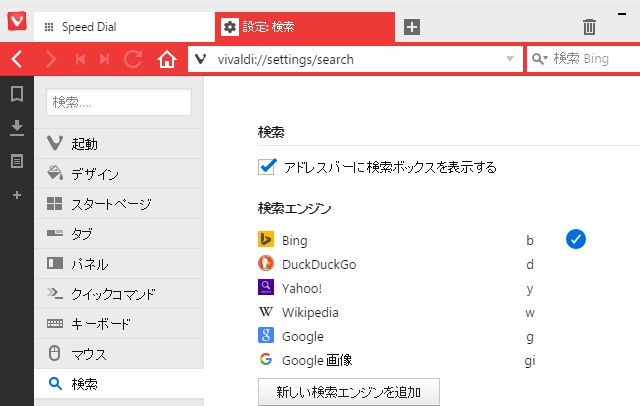Open the タブ settings section
This screenshot has height=406, width=640.
(x=119, y=234)
